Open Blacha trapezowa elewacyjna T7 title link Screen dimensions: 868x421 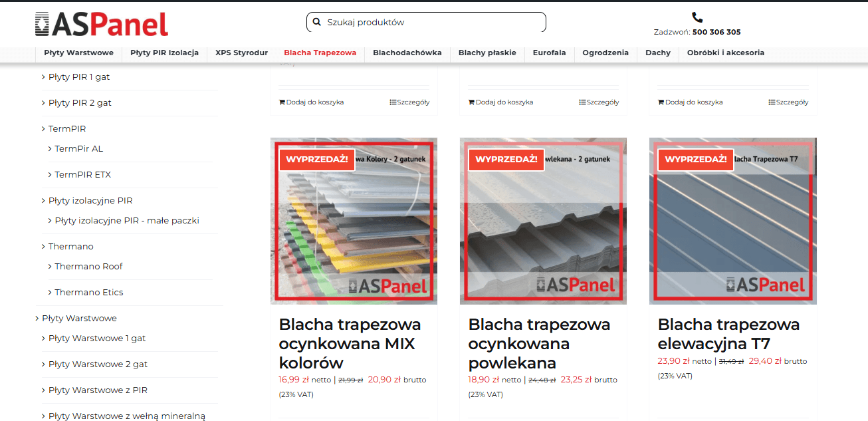click(x=728, y=334)
